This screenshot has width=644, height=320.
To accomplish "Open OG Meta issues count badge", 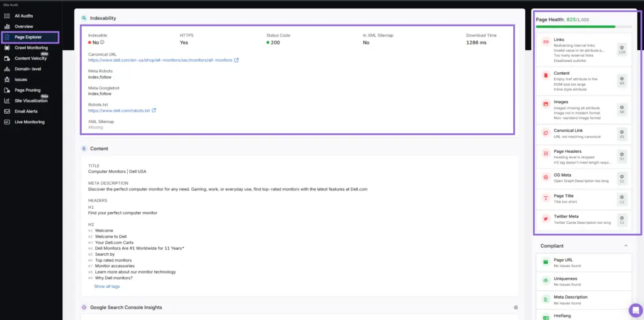I will (x=622, y=179).
